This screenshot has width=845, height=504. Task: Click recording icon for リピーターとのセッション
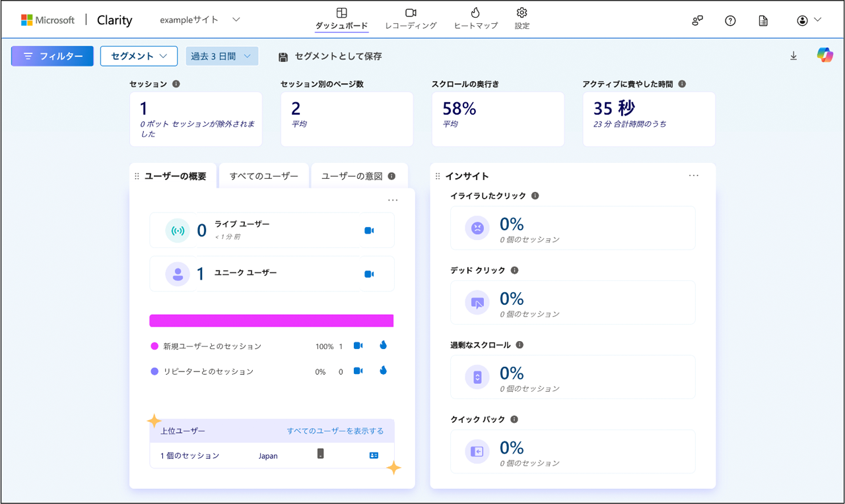pyautogui.click(x=358, y=371)
